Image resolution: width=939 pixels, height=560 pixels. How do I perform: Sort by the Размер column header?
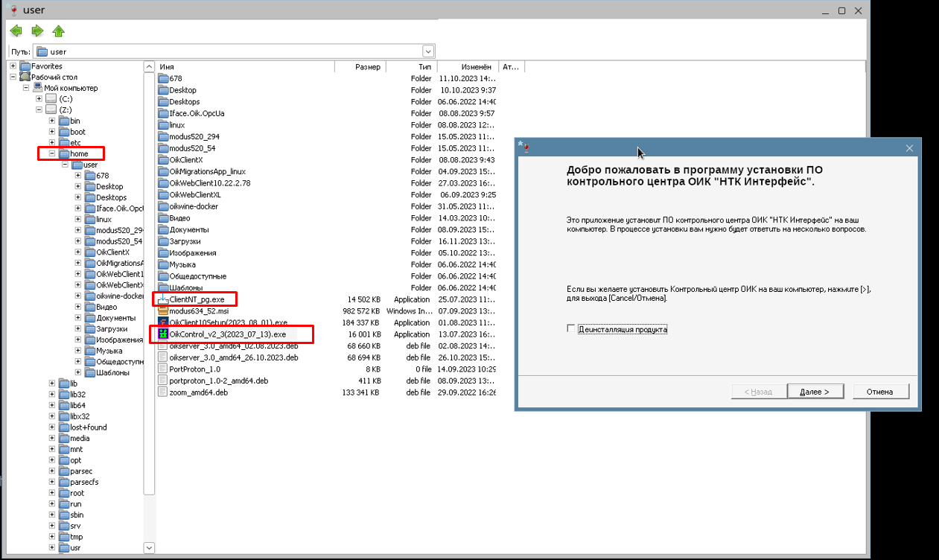tap(359, 67)
